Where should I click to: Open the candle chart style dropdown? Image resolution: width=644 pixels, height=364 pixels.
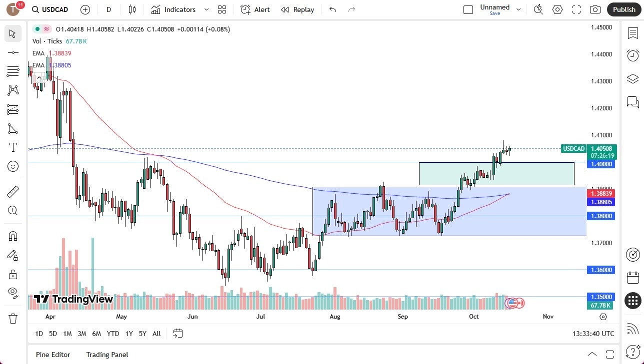pyautogui.click(x=132, y=9)
